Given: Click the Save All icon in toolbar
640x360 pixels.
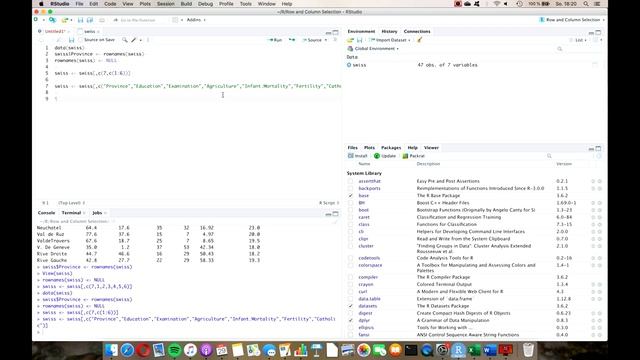Looking at the screenshot, I should click(x=90, y=20).
